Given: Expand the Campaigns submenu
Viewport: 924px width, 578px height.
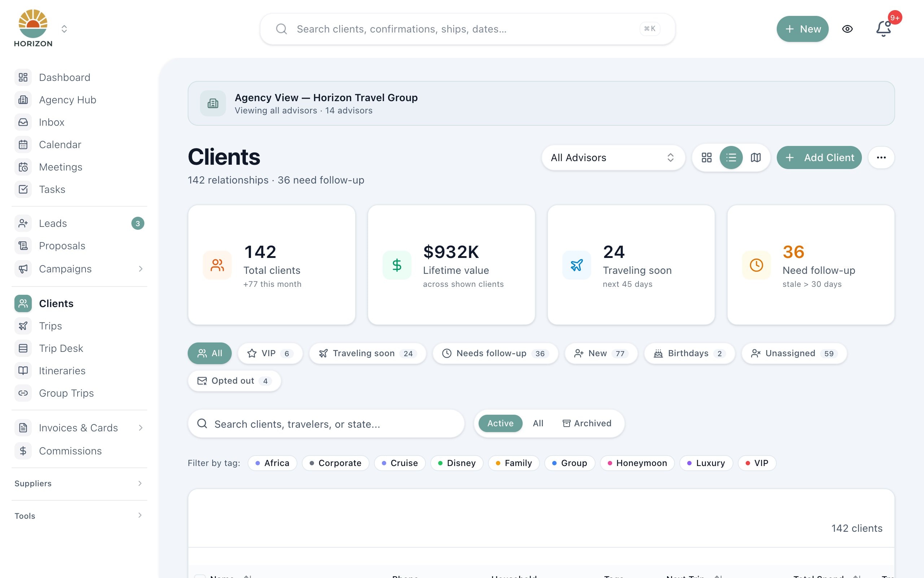Looking at the screenshot, I should [x=140, y=269].
